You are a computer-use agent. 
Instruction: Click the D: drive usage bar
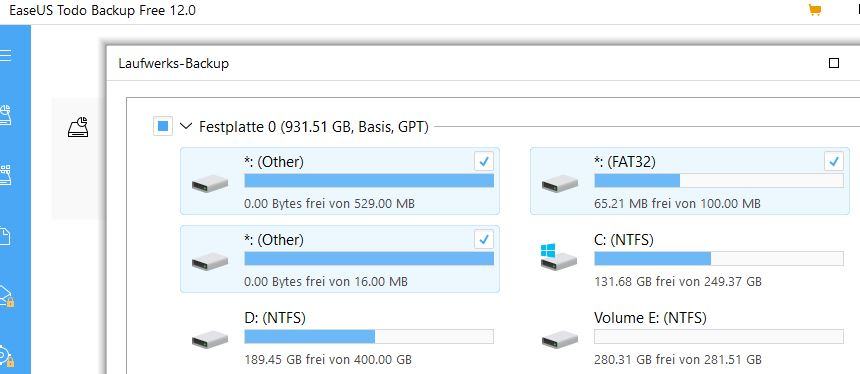pyautogui.click(x=369, y=336)
